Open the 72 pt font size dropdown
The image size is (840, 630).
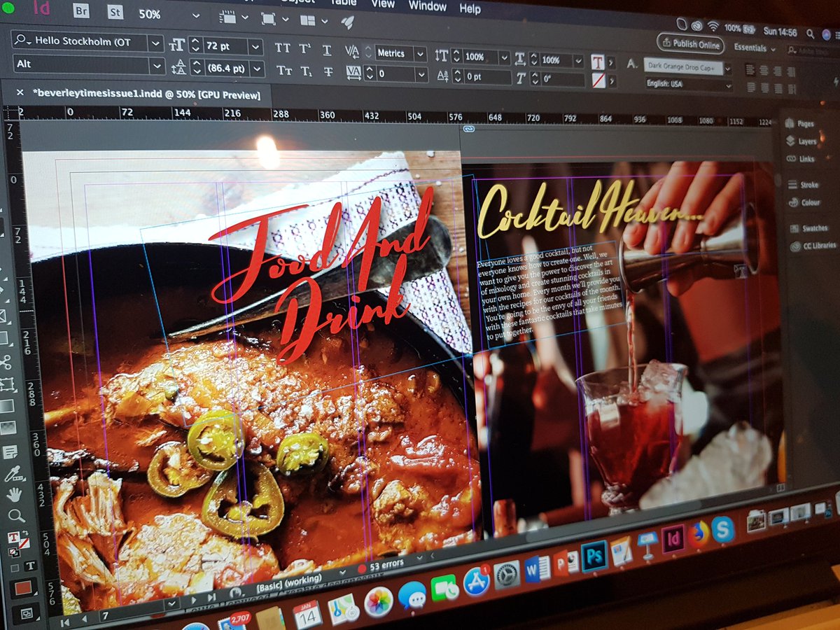click(x=255, y=47)
